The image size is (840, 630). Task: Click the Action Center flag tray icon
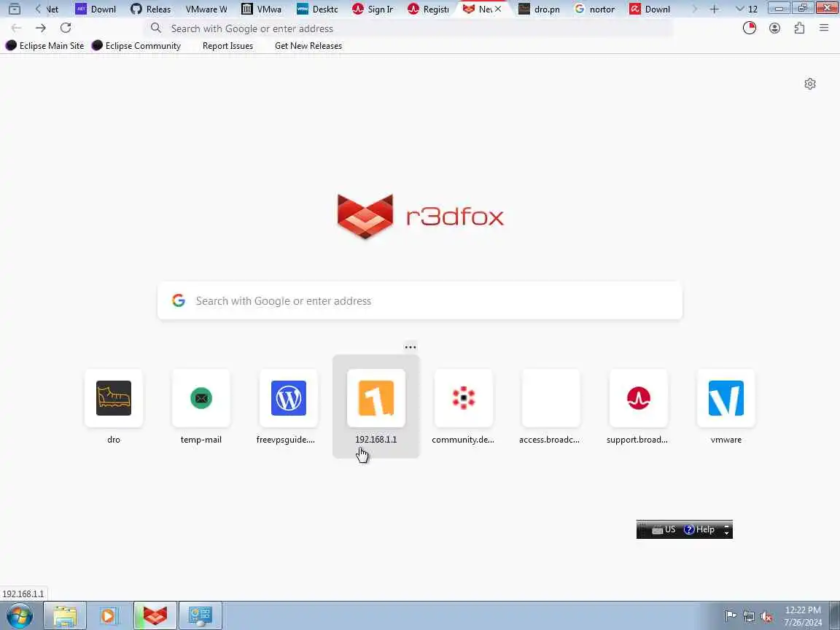click(x=731, y=616)
